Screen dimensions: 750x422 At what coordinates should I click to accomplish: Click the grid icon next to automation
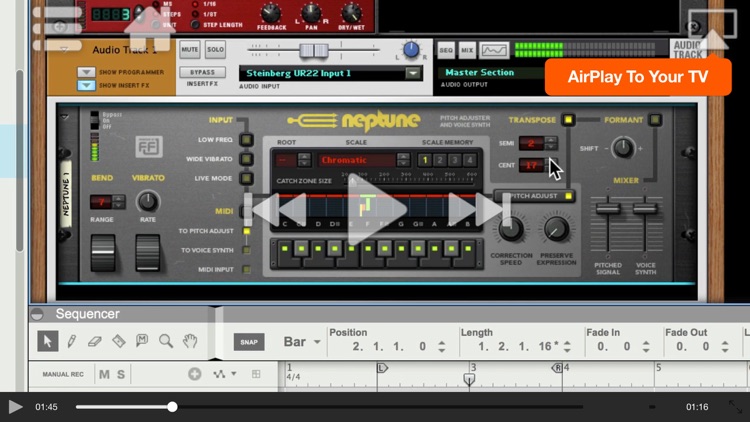coord(256,374)
